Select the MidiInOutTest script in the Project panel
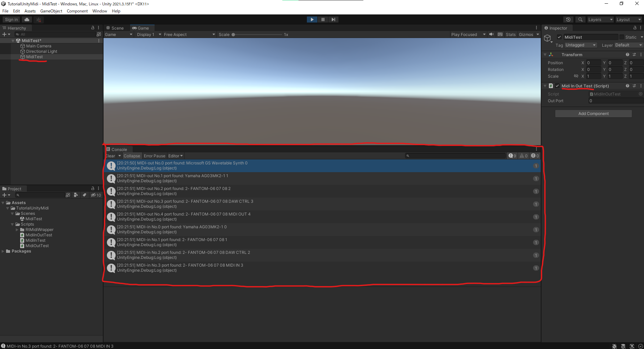Screen dimensions: 644x349 coord(38,235)
